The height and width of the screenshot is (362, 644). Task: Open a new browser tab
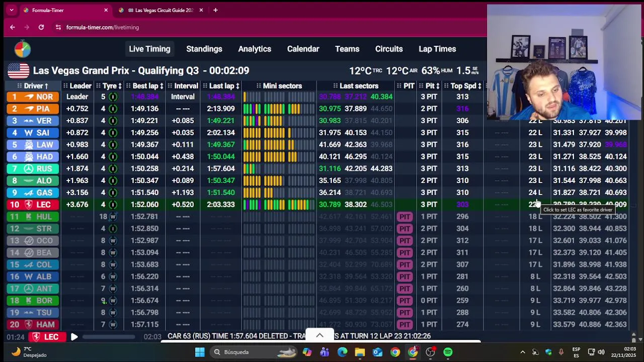tap(215, 10)
